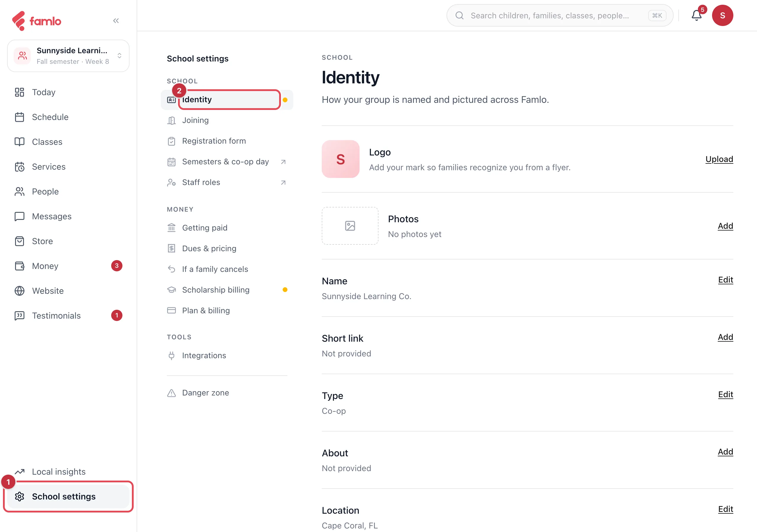Click the empty Photos placeholder box
Viewport: 757px width, 532px height.
[x=350, y=226]
